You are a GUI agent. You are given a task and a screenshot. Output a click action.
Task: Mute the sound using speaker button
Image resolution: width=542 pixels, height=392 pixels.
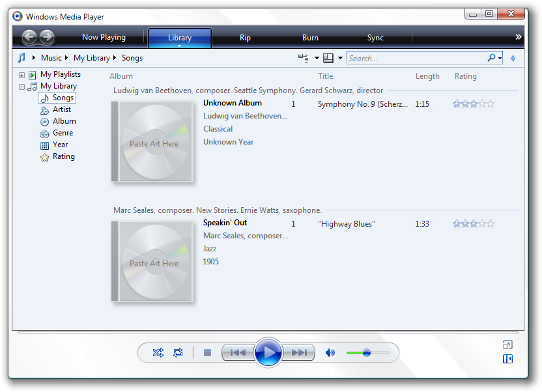(330, 353)
